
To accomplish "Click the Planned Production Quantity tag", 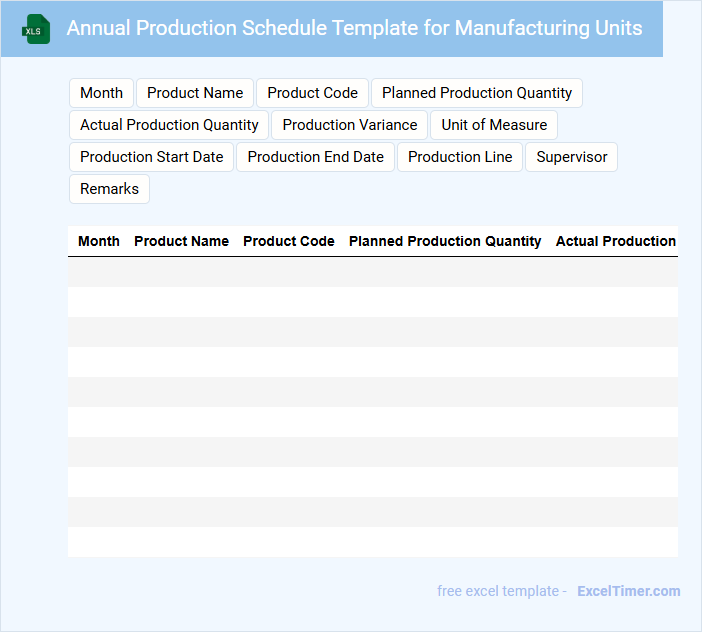I will click(x=477, y=93).
